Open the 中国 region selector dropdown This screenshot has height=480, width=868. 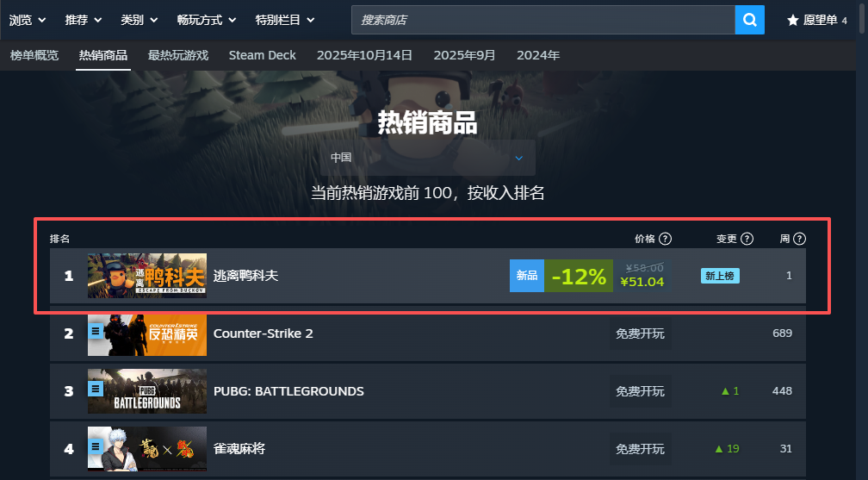pos(427,158)
